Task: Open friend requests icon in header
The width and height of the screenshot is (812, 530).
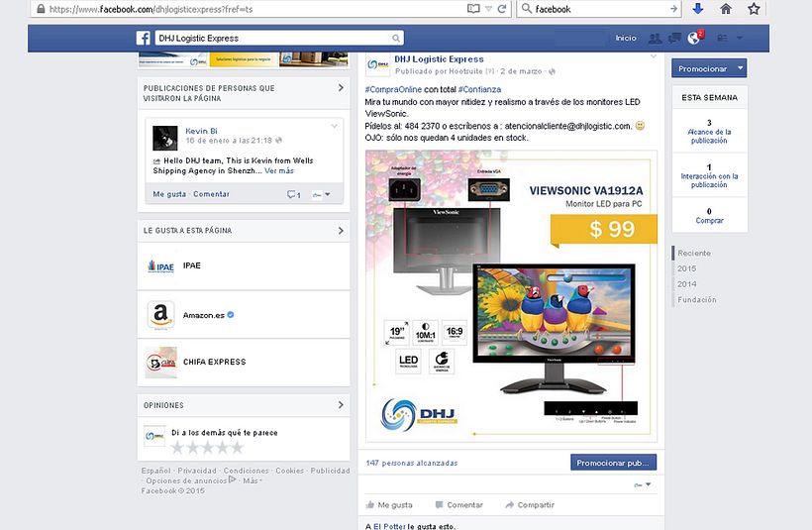Action: pos(656,38)
